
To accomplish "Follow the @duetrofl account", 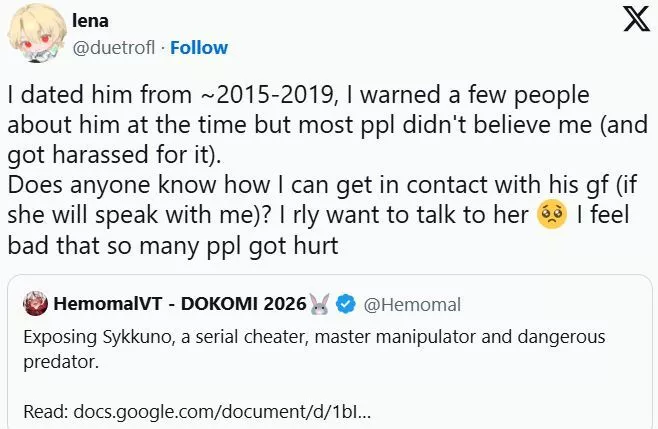I will pyautogui.click(x=199, y=47).
